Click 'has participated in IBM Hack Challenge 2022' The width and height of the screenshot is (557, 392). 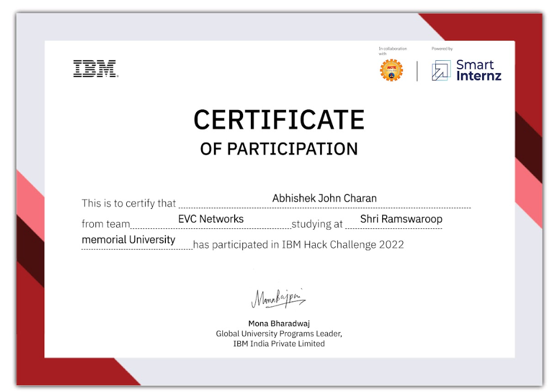[x=298, y=245]
